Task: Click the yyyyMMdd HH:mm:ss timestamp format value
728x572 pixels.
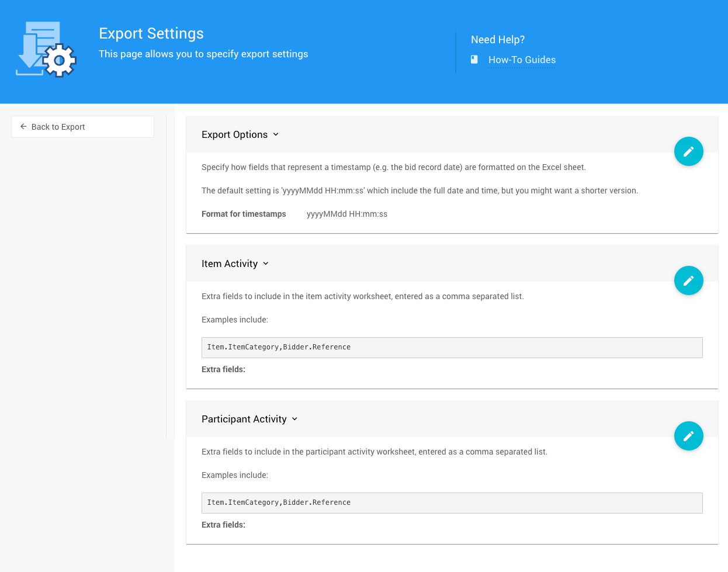Action: click(347, 214)
